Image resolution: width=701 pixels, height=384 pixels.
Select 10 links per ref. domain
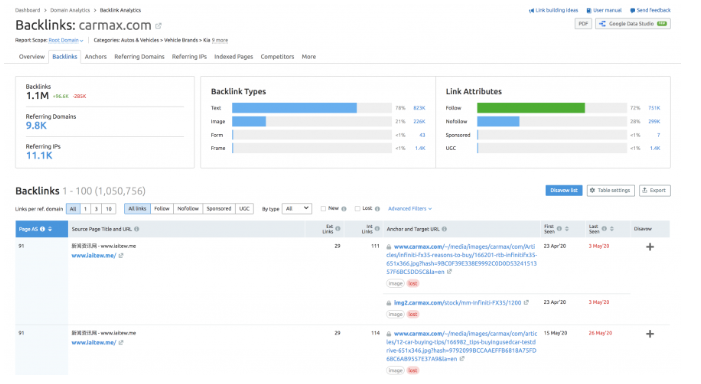109,209
